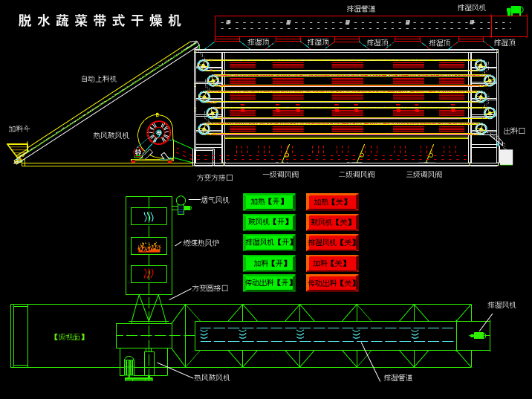Start feeding with the 加料【开】 button
This screenshot has width=532, height=399.
coord(269,263)
